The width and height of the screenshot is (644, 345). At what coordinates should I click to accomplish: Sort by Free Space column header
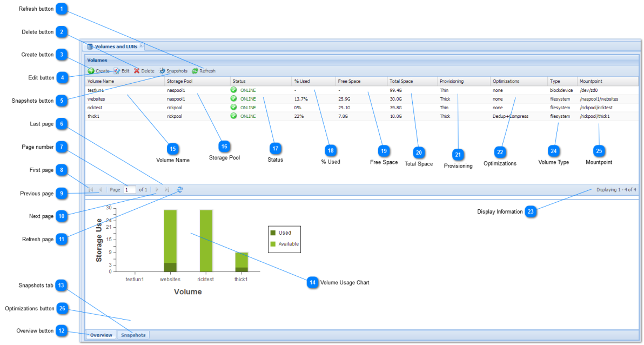click(x=361, y=82)
